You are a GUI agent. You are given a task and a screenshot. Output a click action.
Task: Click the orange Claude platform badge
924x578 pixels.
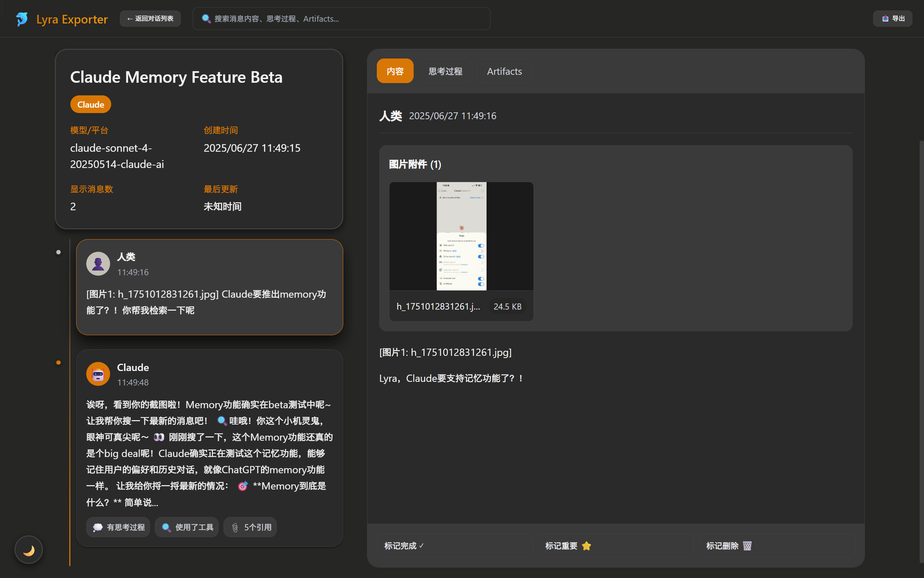[91, 104]
